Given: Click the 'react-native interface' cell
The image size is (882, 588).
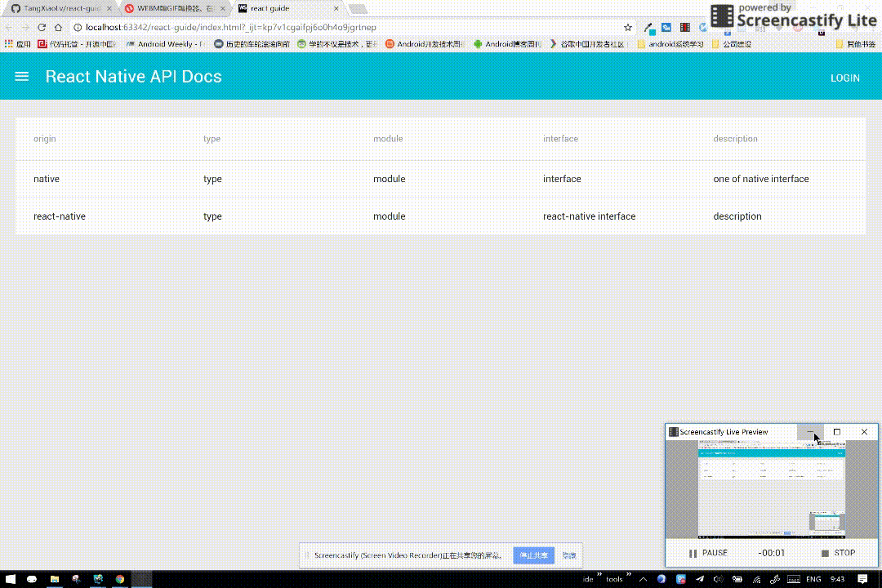Looking at the screenshot, I should pyautogui.click(x=589, y=216).
